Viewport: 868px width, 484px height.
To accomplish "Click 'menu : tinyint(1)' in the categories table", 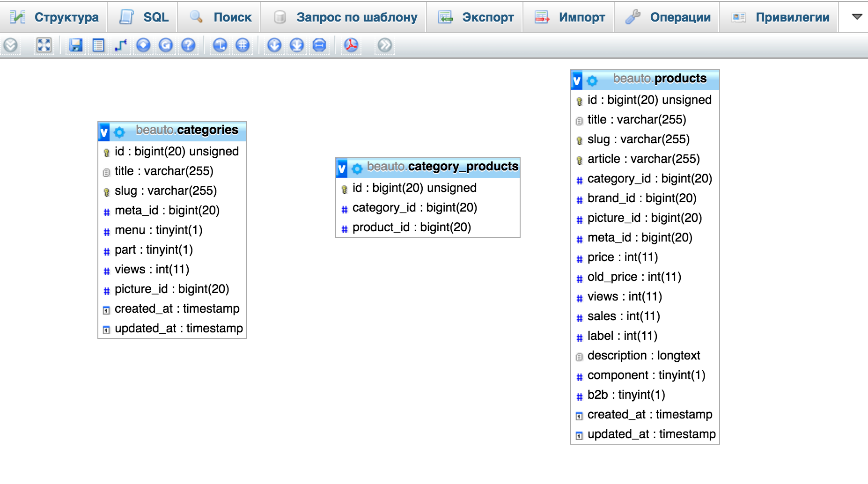I will coord(172,230).
